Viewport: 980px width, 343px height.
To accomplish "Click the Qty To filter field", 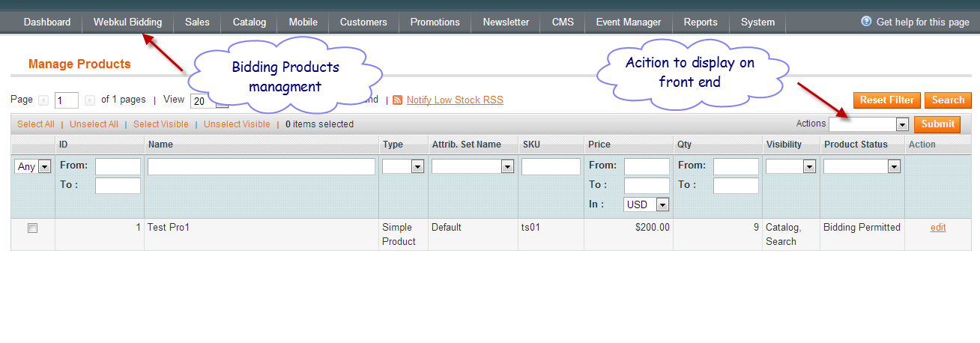I will (x=736, y=185).
